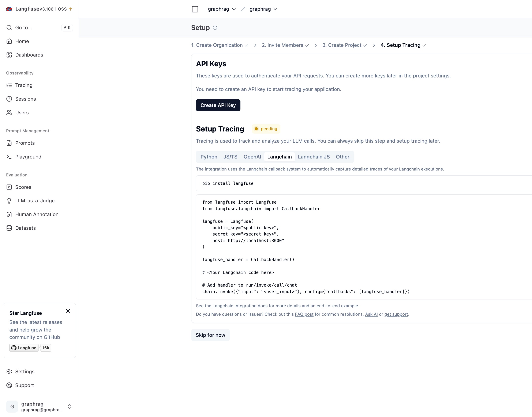Dismiss the Star Langfuse card
The image size is (532, 417).
68,311
